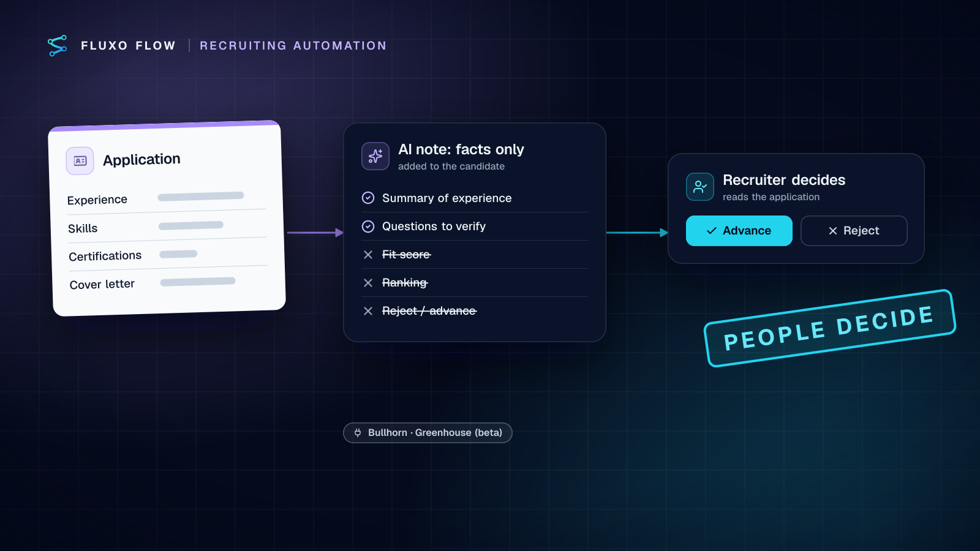This screenshot has width=980, height=551.
Task: Click the plug icon in the Bullhorn pill
Action: tap(358, 433)
